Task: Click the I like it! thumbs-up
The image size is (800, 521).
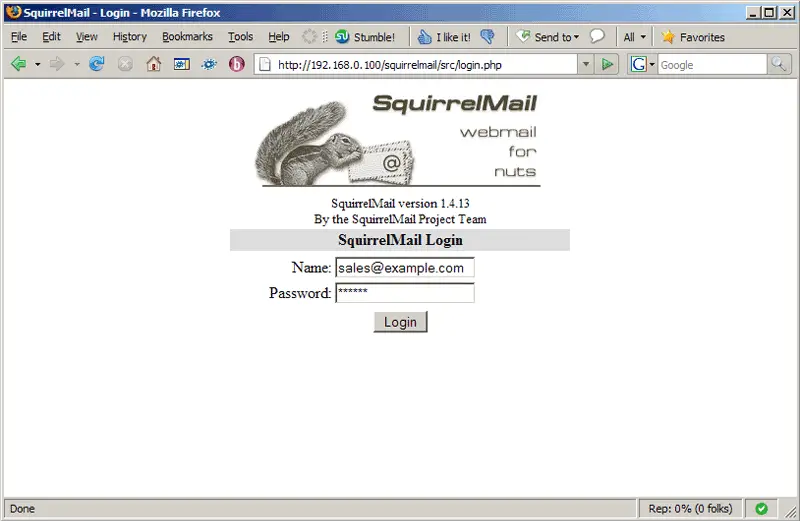Action: click(443, 37)
